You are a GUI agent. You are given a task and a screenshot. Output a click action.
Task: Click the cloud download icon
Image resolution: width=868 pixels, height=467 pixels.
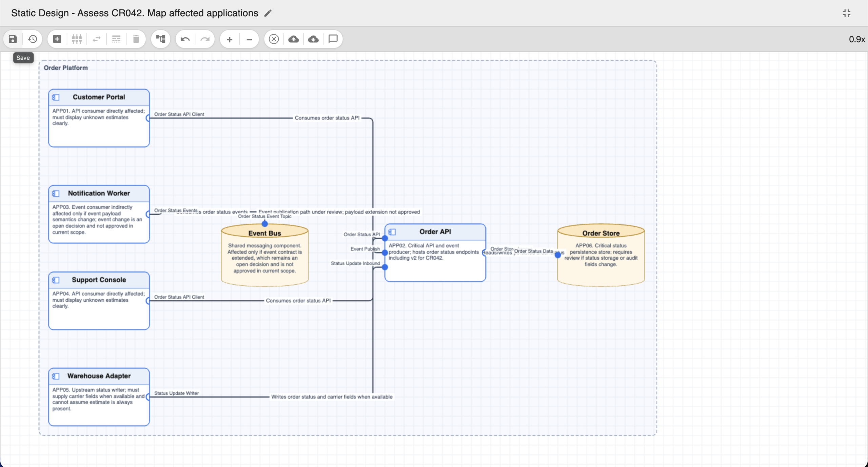coord(313,39)
